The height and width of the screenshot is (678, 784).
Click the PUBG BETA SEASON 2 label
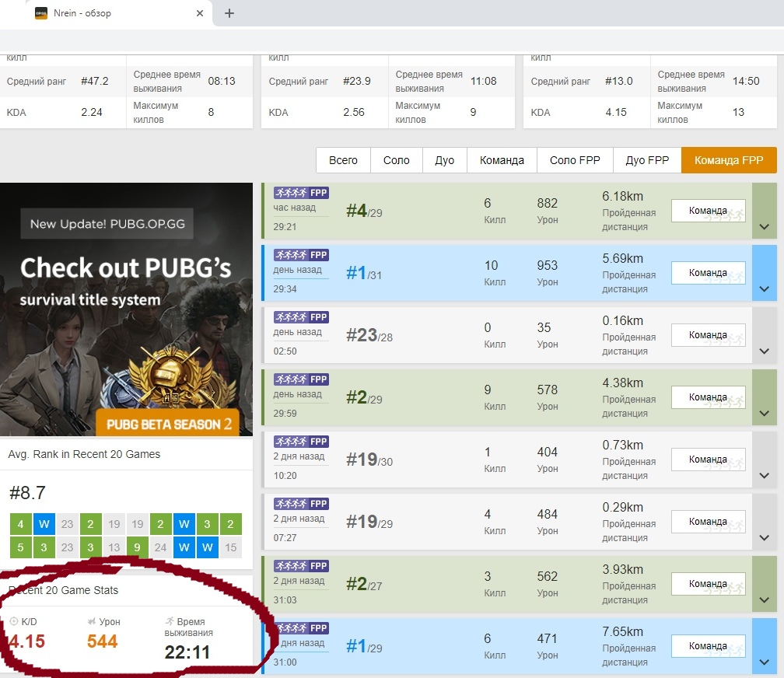169,424
